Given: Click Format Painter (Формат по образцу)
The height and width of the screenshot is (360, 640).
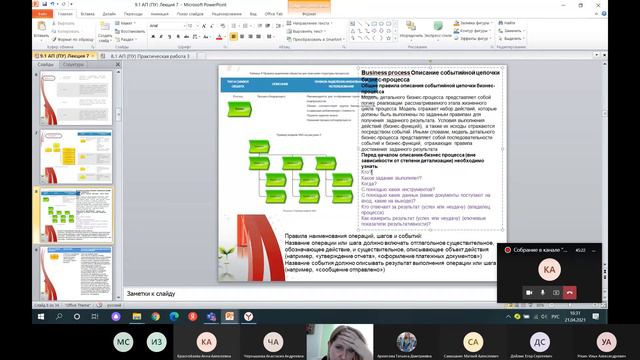Looking at the screenshot, I should tap(73, 39).
